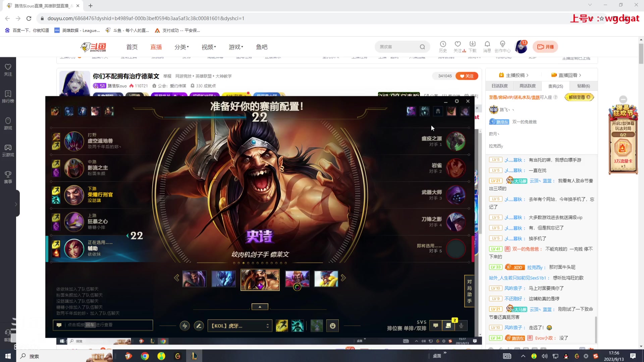Open the rune page edit pencil icon
This screenshot has height=362, width=644.
(x=199, y=326)
